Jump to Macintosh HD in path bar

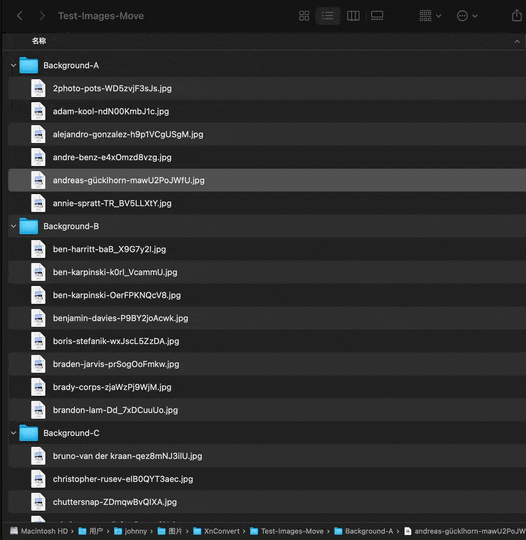coord(39,531)
